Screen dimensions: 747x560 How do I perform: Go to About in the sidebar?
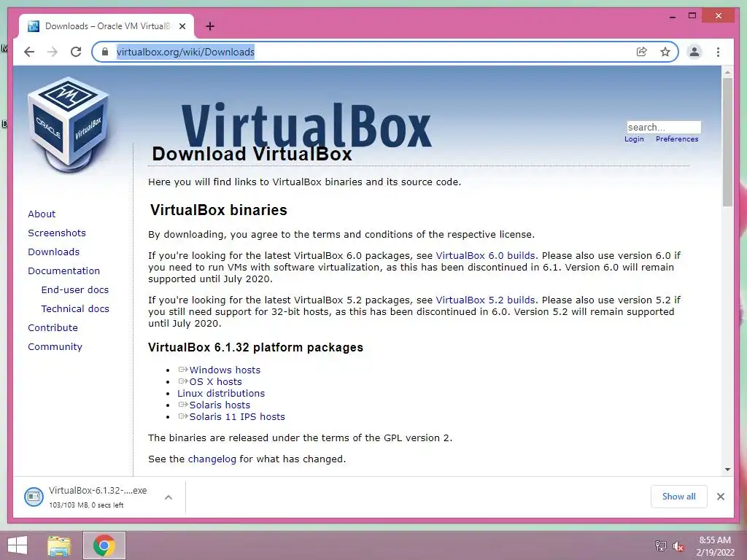[42, 214]
